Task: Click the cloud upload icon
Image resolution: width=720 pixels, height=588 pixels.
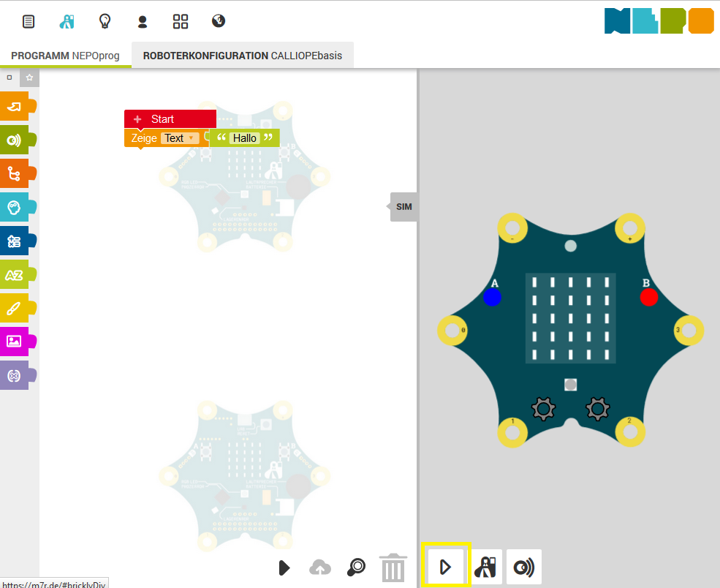Action: coord(320,568)
